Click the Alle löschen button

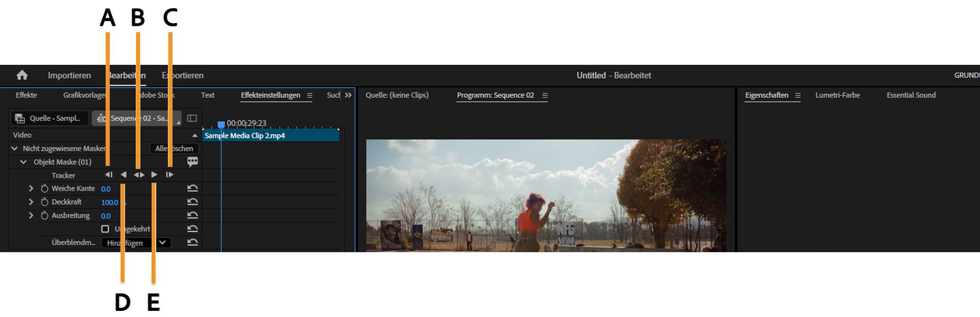(174, 149)
